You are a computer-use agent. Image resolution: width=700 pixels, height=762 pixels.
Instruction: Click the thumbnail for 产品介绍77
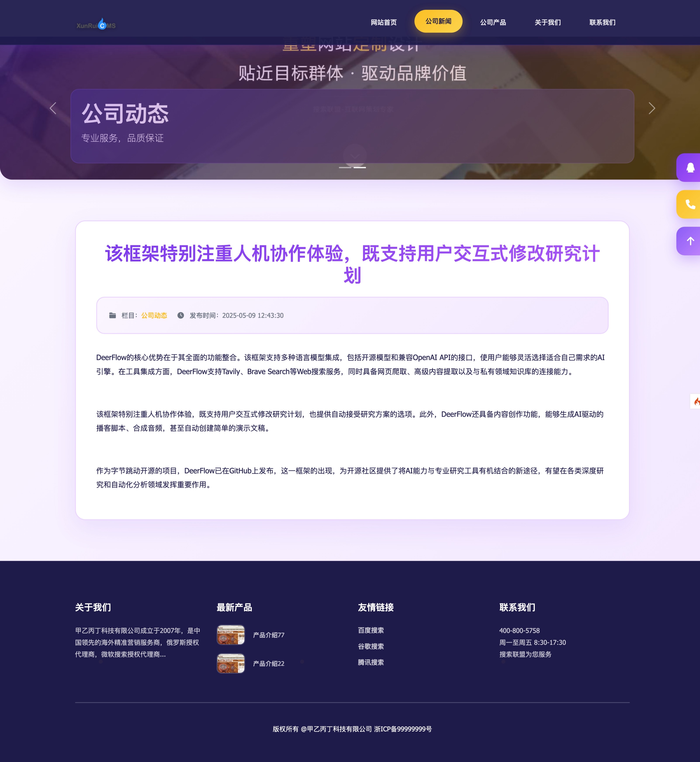coord(231,635)
